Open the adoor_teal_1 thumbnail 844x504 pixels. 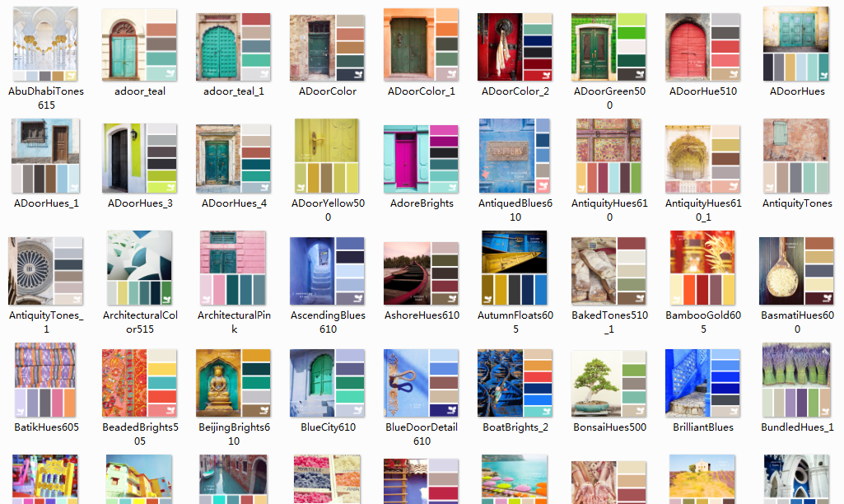[x=233, y=47]
